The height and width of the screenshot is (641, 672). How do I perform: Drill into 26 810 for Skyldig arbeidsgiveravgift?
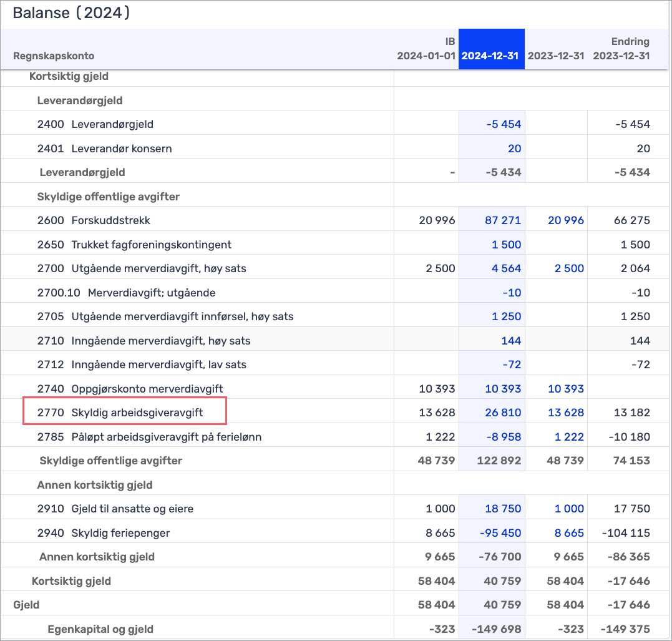pyautogui.click(x=502, y=413)
